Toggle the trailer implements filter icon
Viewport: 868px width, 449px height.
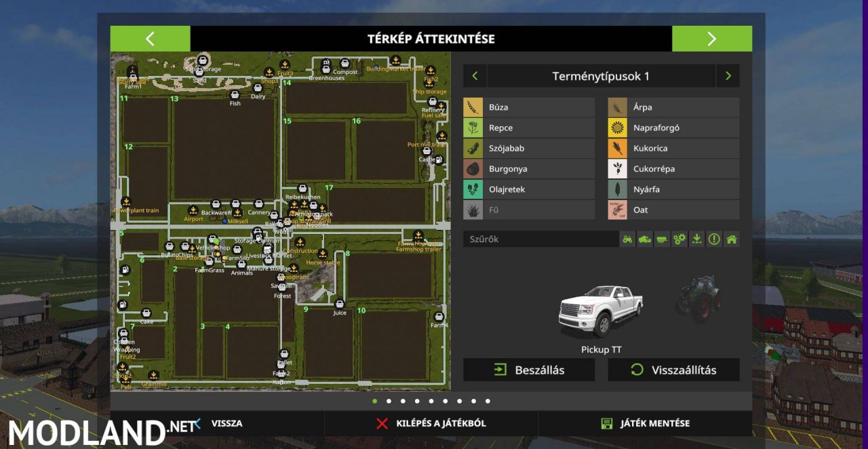662,239
